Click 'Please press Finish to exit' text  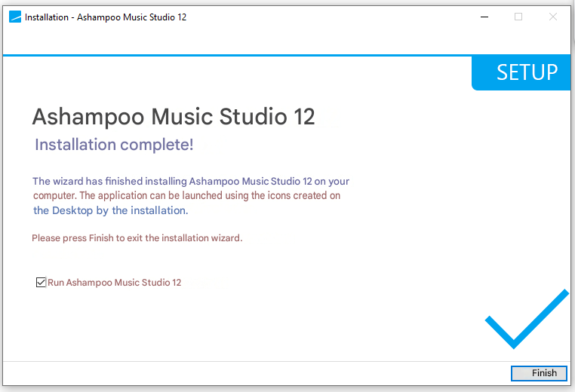point(137,238)
